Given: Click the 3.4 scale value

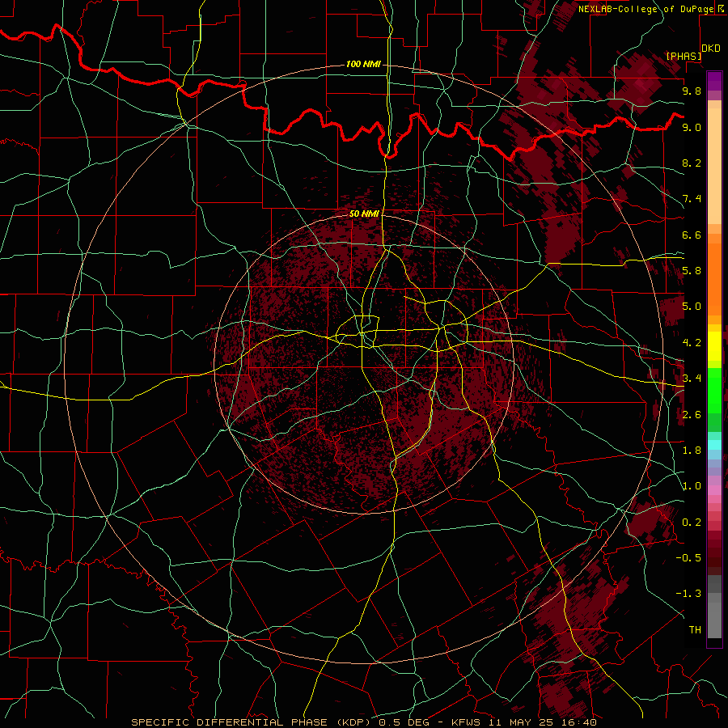Looking at the screenshot, I should pos(692,379).
